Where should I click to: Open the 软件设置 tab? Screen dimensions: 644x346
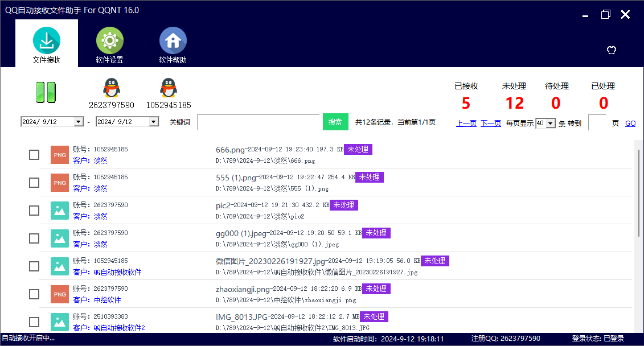click(x=110, y=45)
